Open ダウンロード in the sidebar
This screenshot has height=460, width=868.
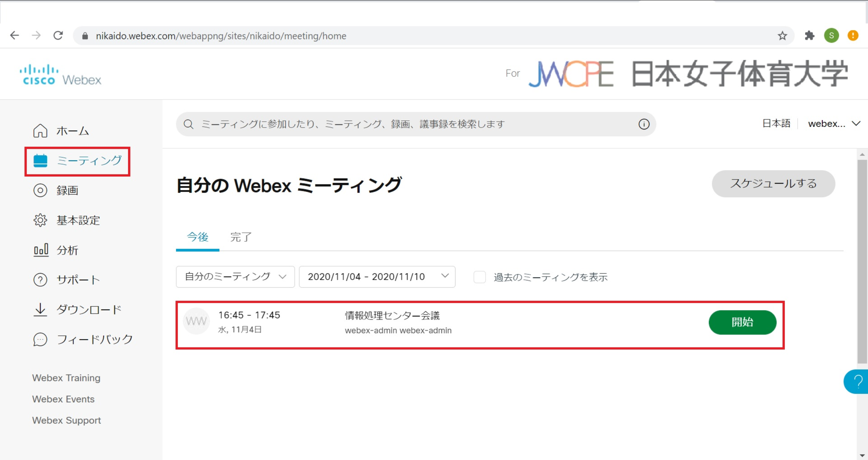point(89,309)
